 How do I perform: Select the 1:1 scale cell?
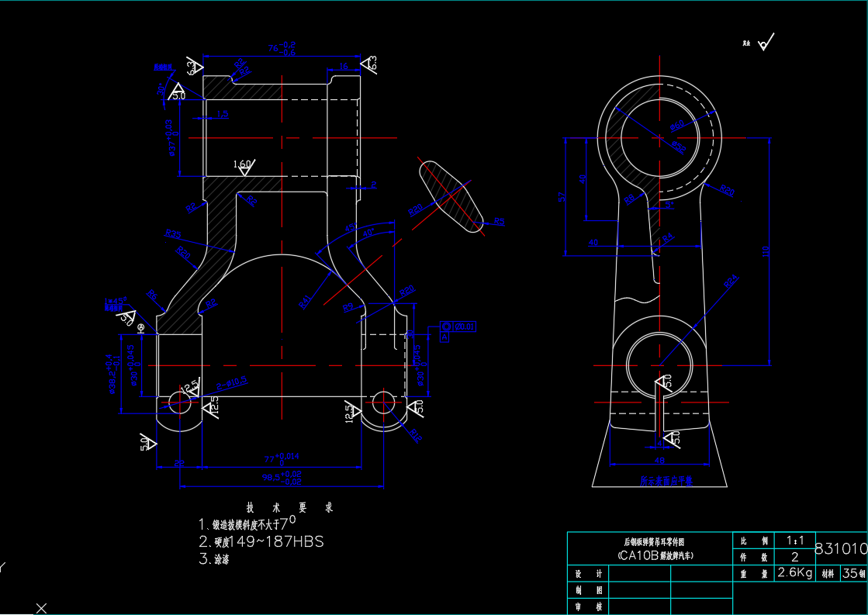794,540
